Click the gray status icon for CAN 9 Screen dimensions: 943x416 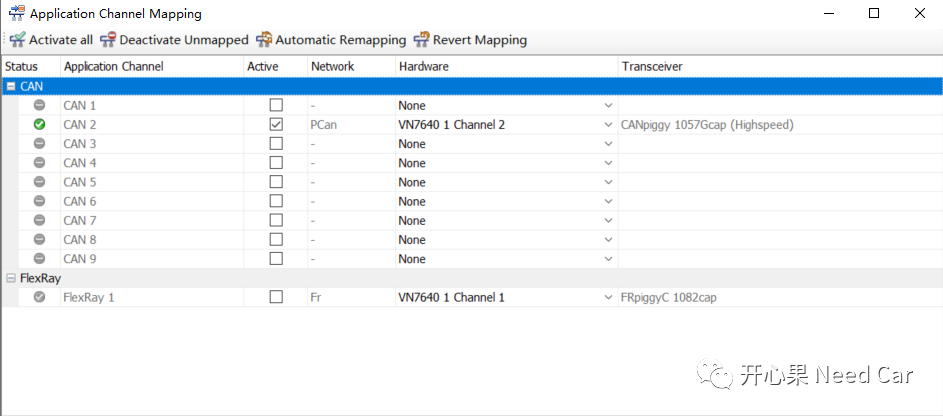click(39, 259)
